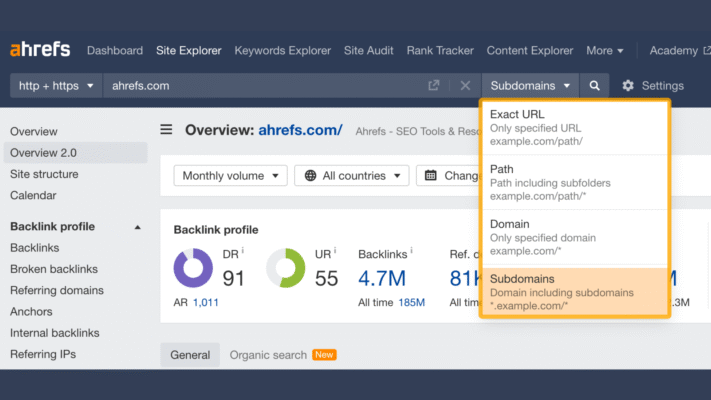
Task: Click the magnifier search button
Action: click(x=594, y=86)
